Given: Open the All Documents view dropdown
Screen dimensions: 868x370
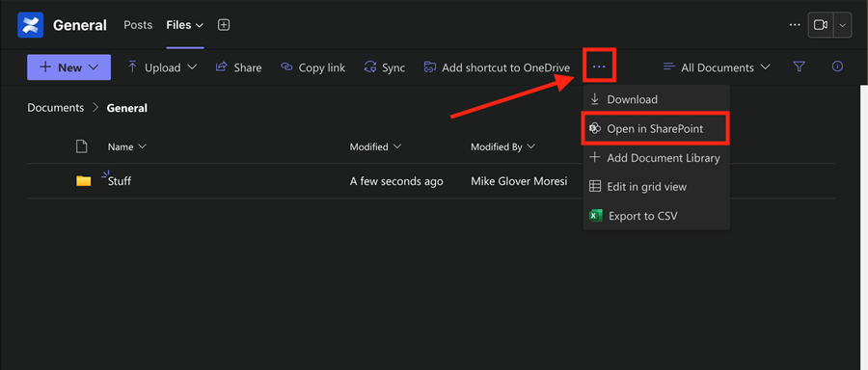Looking at the screenshot, I should (717, 67).
